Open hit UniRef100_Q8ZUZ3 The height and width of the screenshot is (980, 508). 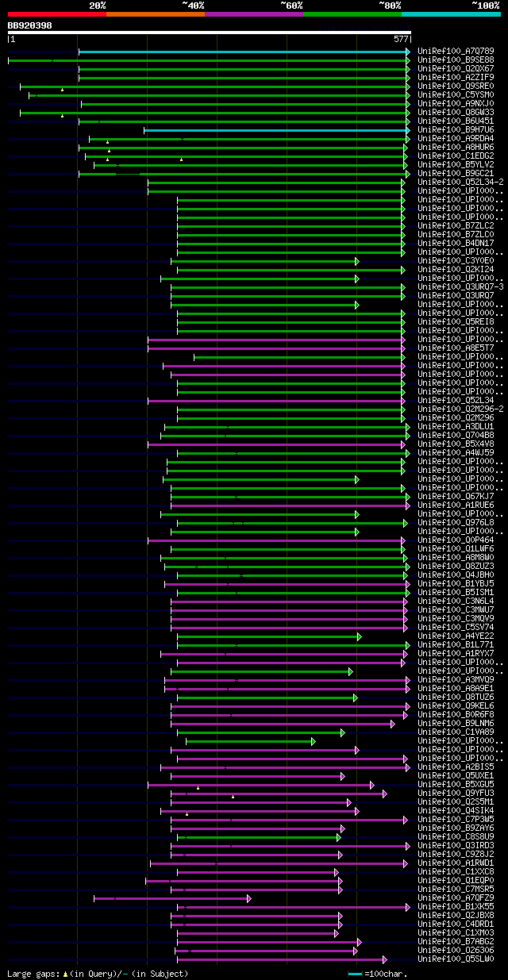pyautogui.click(x=456, y=567)
